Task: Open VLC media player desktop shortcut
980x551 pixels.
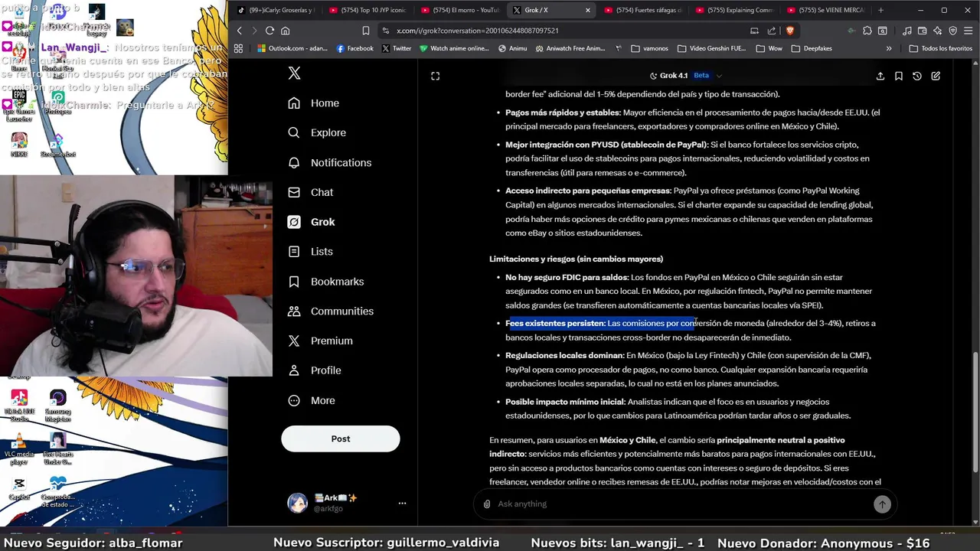Action: coord(19,448)
